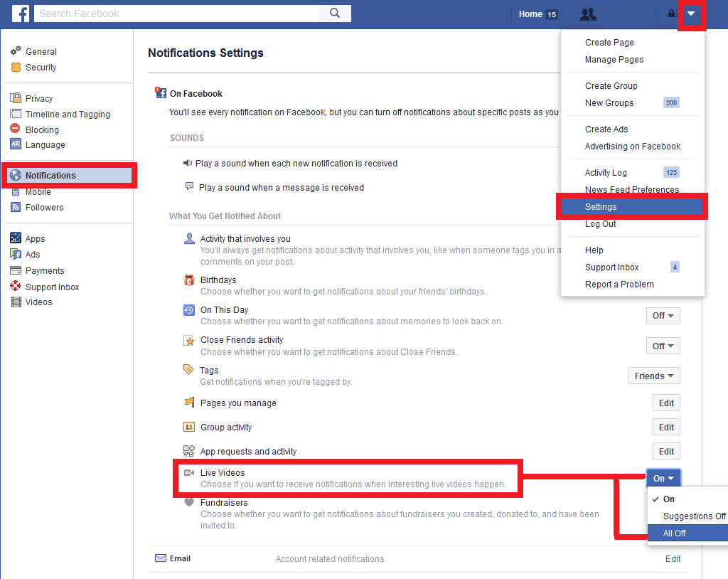Go to Home in top bar

pyautogui.click(x=530, y=14)
